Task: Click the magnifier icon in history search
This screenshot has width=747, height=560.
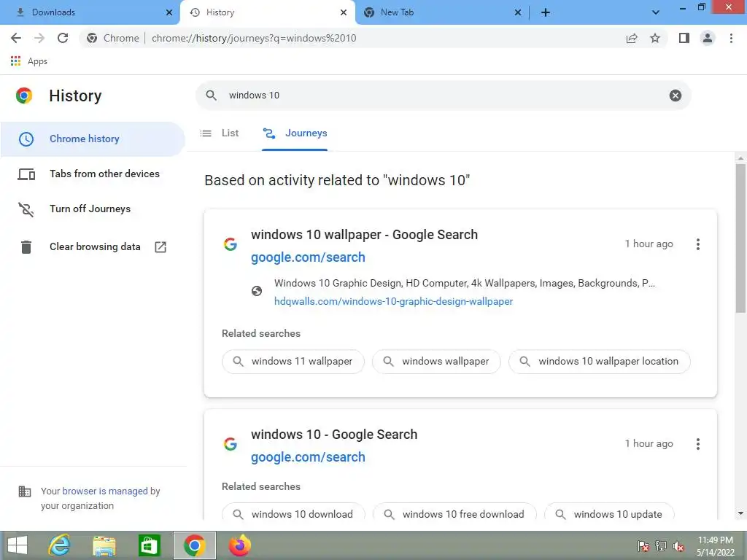Action: [211, 96]
